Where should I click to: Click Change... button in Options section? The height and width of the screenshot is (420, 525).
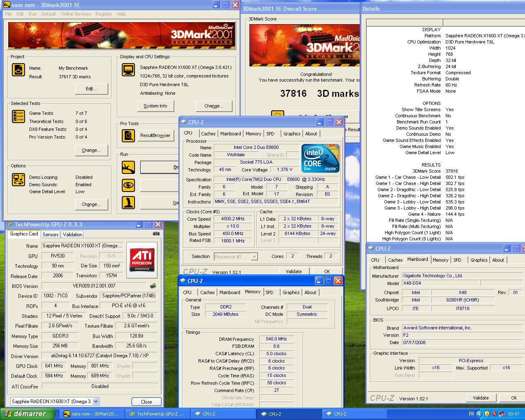(x=91, y=204)
